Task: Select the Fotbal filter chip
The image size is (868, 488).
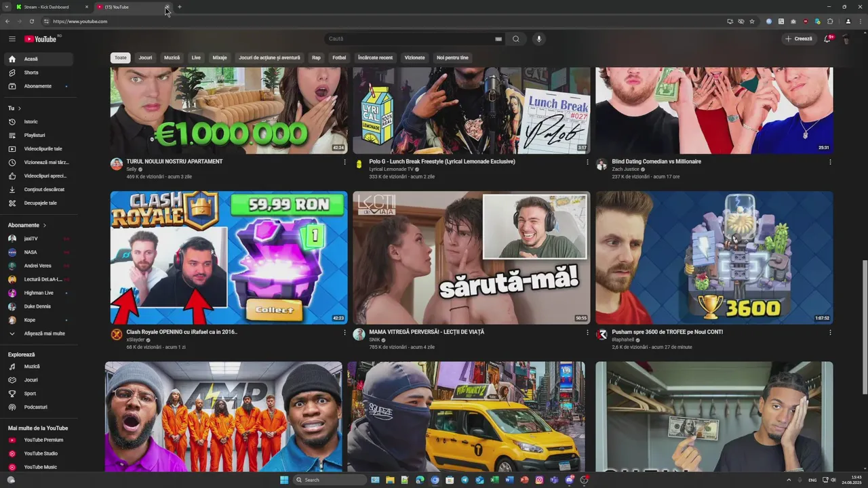Action: 339,58
